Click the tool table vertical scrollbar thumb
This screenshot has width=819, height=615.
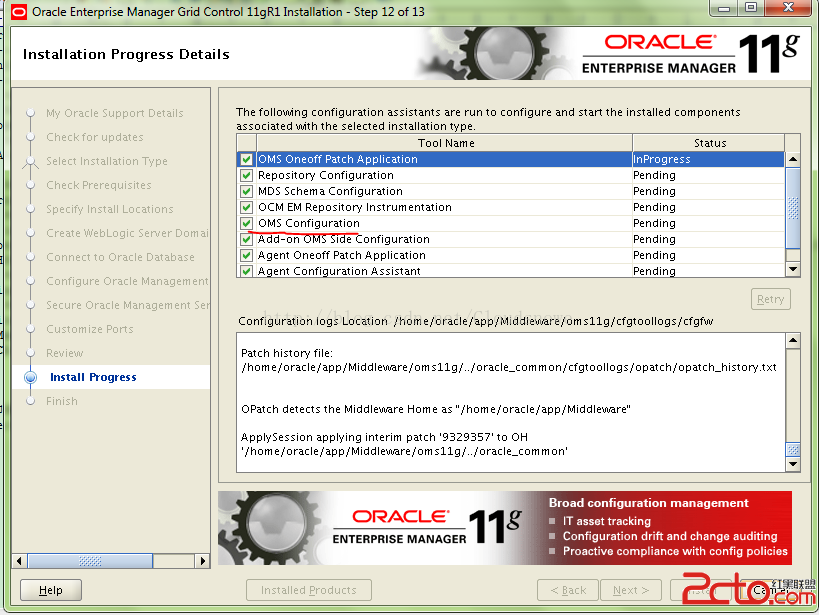793,208
